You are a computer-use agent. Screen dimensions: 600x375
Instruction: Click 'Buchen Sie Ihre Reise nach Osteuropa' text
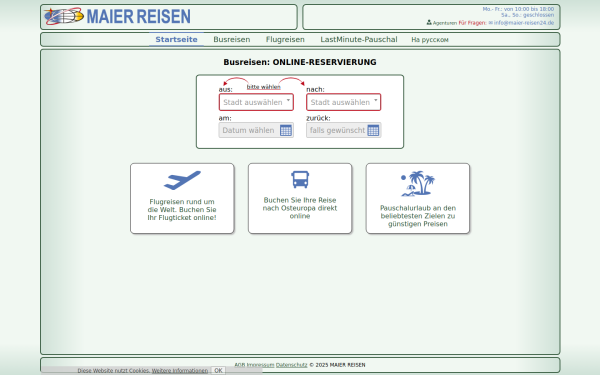coord(300,208)
